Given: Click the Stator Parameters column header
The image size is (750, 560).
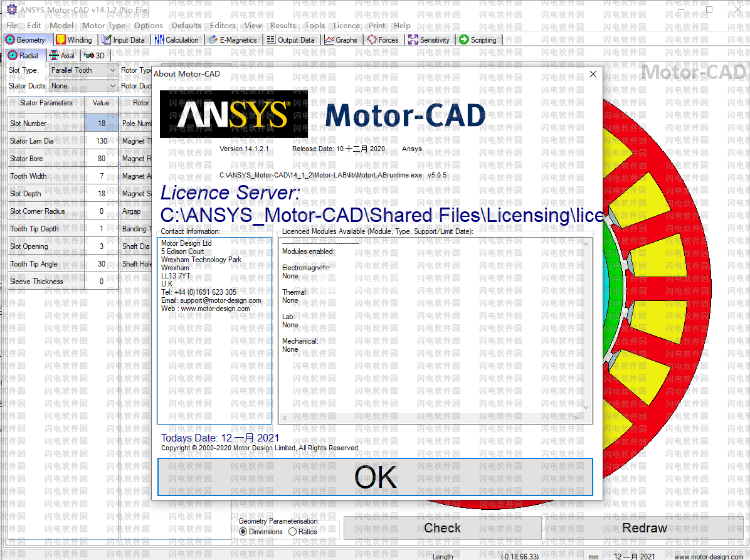Looking at the screenshot, I should (x=46, y=103).
